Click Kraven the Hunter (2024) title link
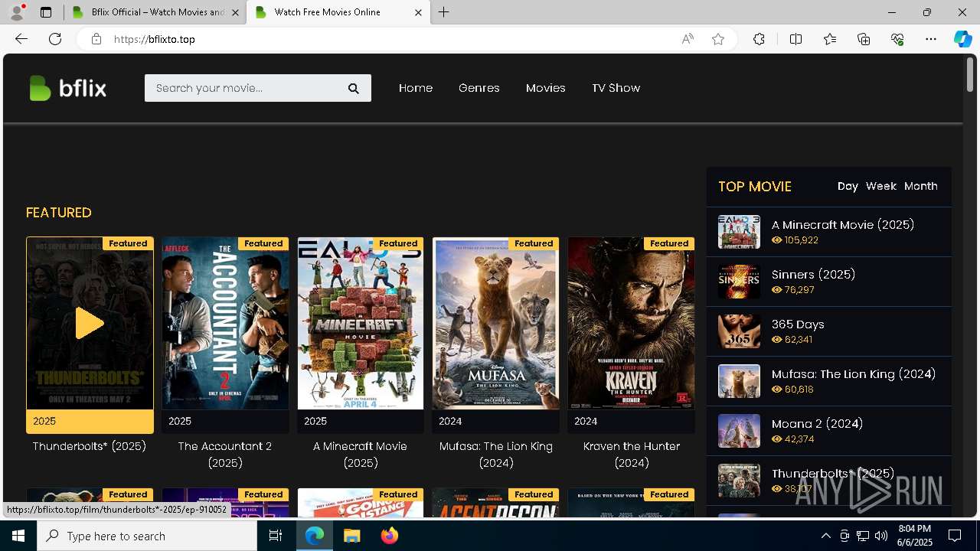 (631, 455)
